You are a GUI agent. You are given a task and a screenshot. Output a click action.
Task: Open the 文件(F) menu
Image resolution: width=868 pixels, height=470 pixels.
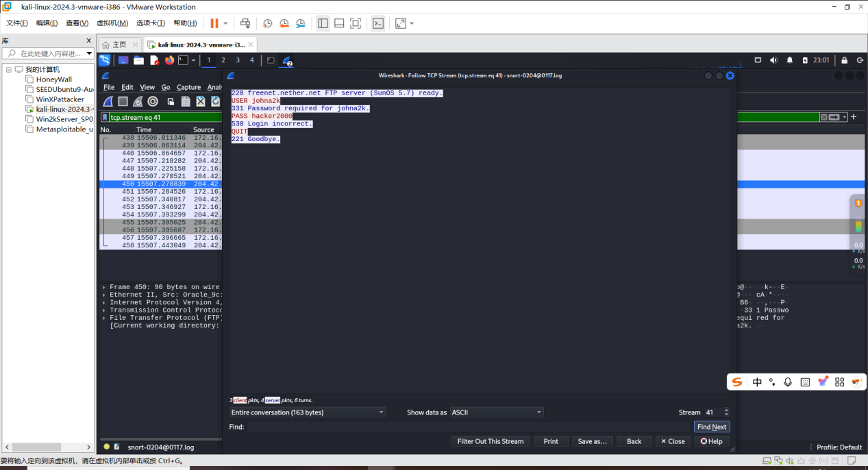pyautogui.click(x=17, y=23)
